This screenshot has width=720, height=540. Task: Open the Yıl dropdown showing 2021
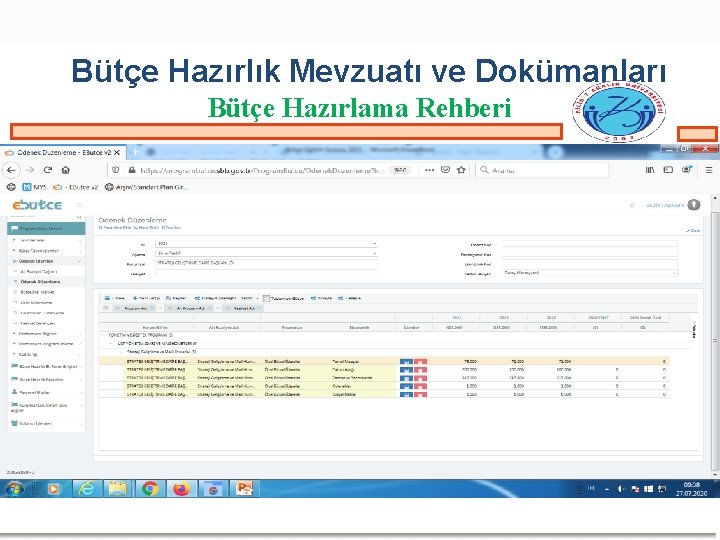[x=266, y=243]
